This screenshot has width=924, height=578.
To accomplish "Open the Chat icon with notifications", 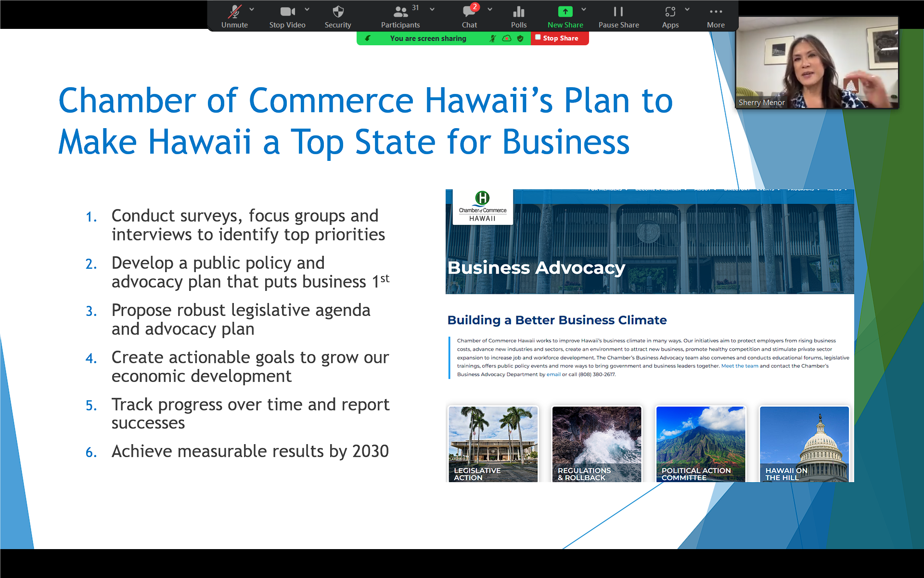I will pos(469,16).
